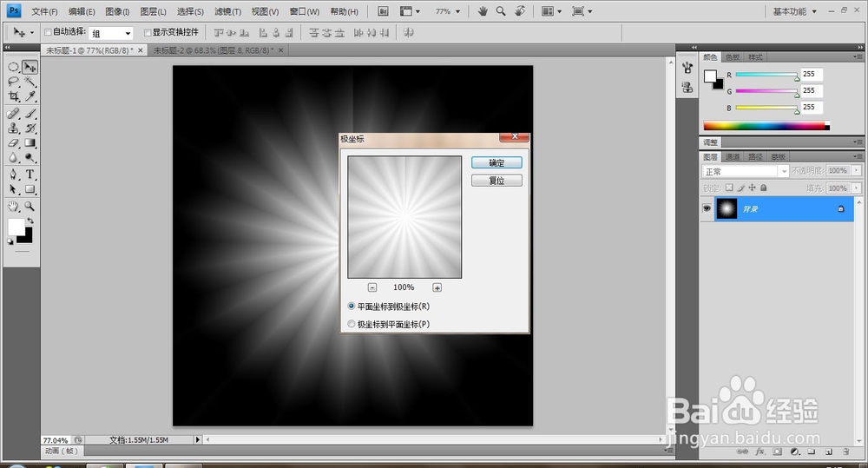868x468 pixels.
Task: Select the Dodge tool
Action: coord(30,157)
